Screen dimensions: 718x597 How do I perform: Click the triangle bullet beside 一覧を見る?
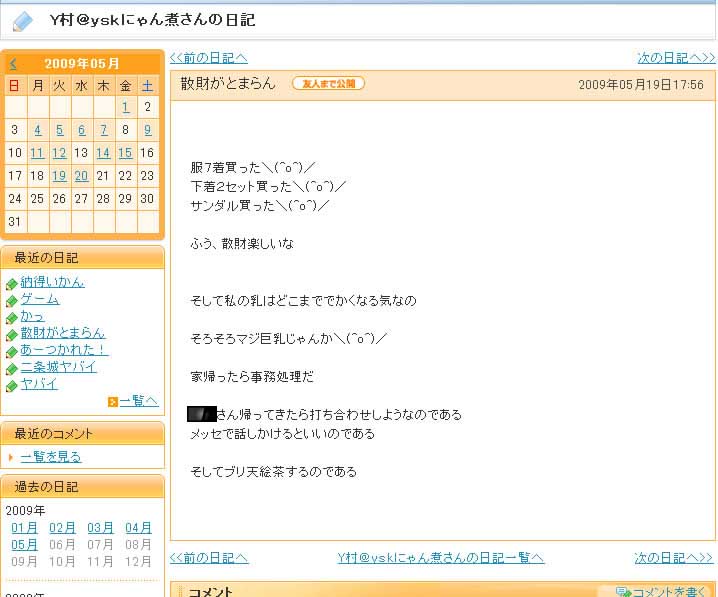11,457
